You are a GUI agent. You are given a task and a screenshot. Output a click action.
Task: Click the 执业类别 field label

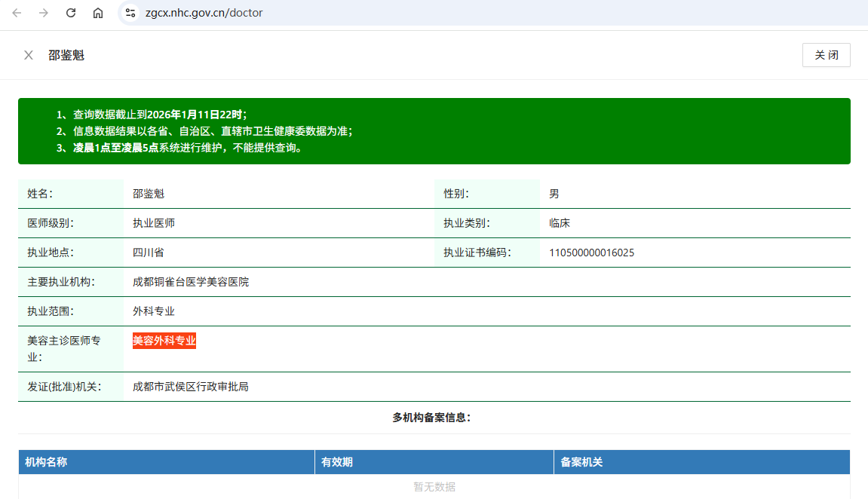pyautogui.click(x=467, y=223)
